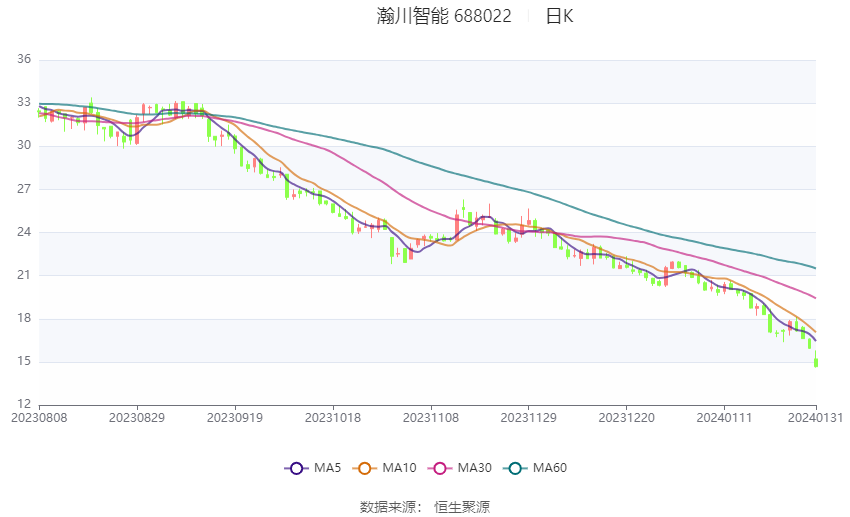Toggle the MA10 legend series
This screenshot has width=850, height=517.
pos(384,468)
